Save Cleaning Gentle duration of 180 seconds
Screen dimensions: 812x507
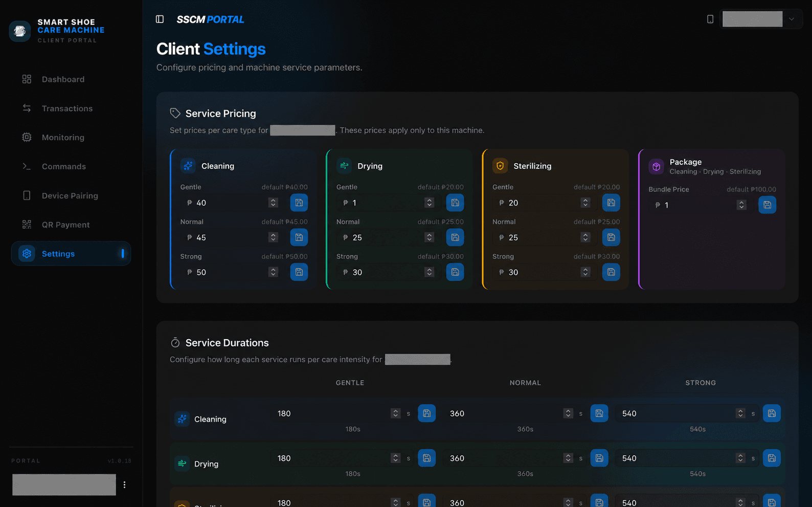coord(427,413)
